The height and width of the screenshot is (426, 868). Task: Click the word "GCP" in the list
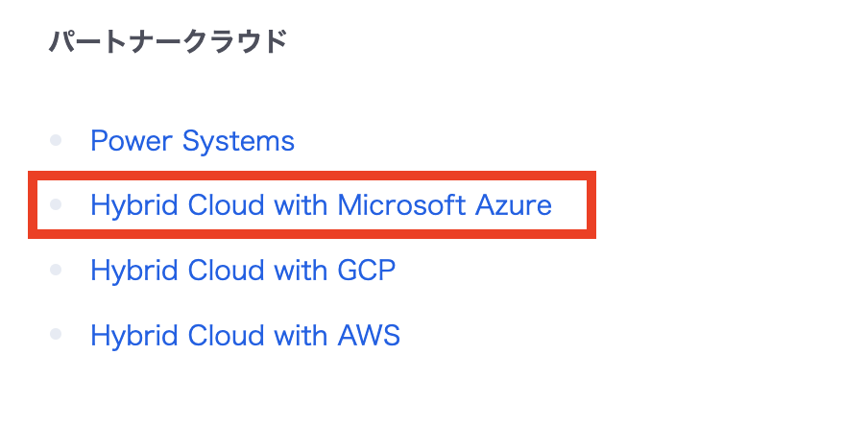[366, 271]
